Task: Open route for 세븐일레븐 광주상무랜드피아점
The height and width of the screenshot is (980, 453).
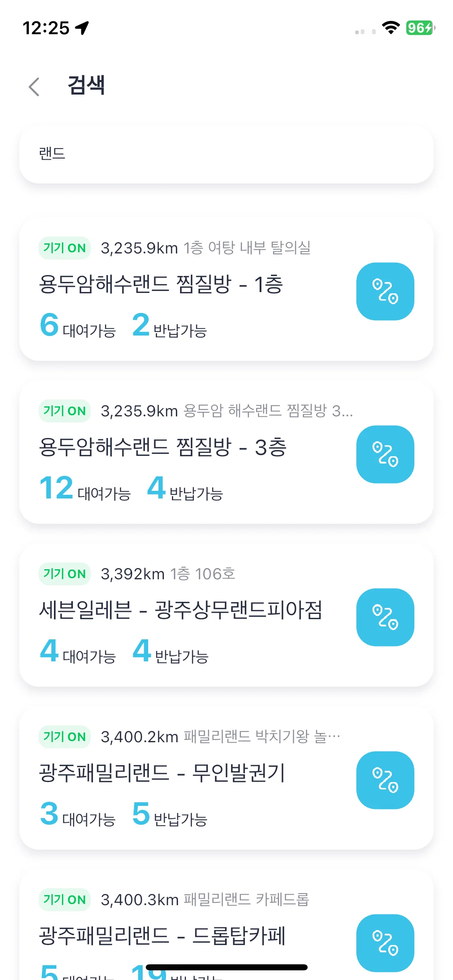Action: [x=385, y=617]
